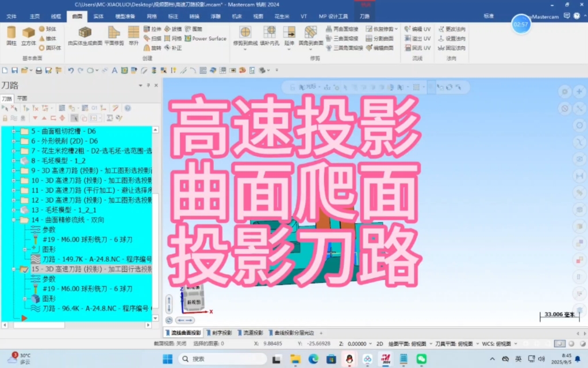Screen dimensions: 588x368
Task: Collapse operation 15 3D 高速刀路 (投影)
Action: pos(14,269)
